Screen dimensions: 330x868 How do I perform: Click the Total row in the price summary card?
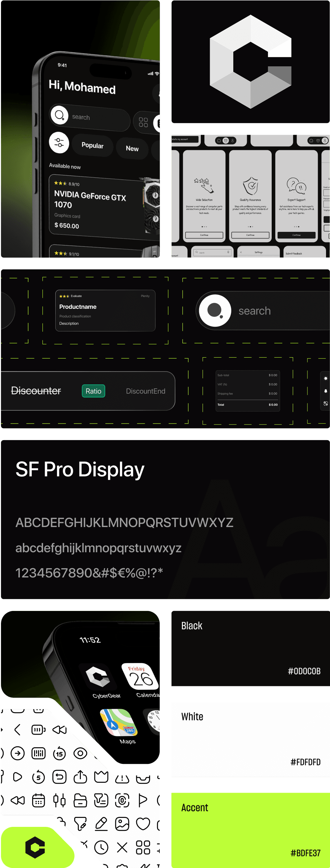click(x=247, y=405)
